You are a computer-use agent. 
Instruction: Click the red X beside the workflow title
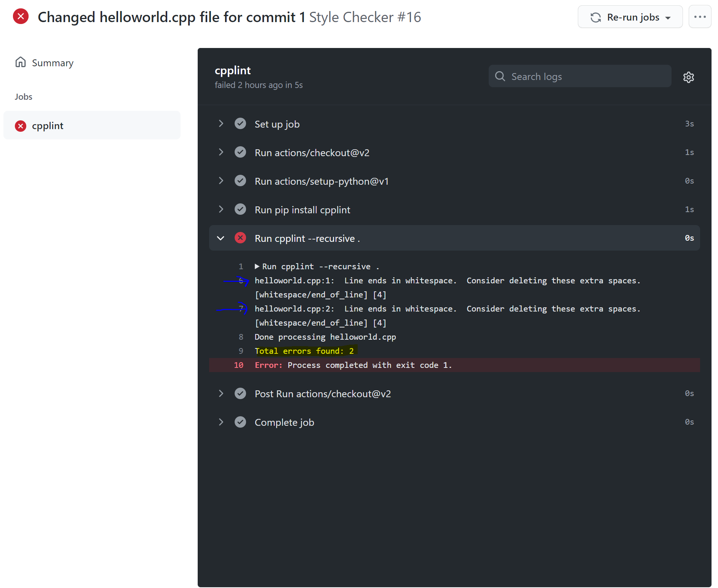click(x=21, y=16)
